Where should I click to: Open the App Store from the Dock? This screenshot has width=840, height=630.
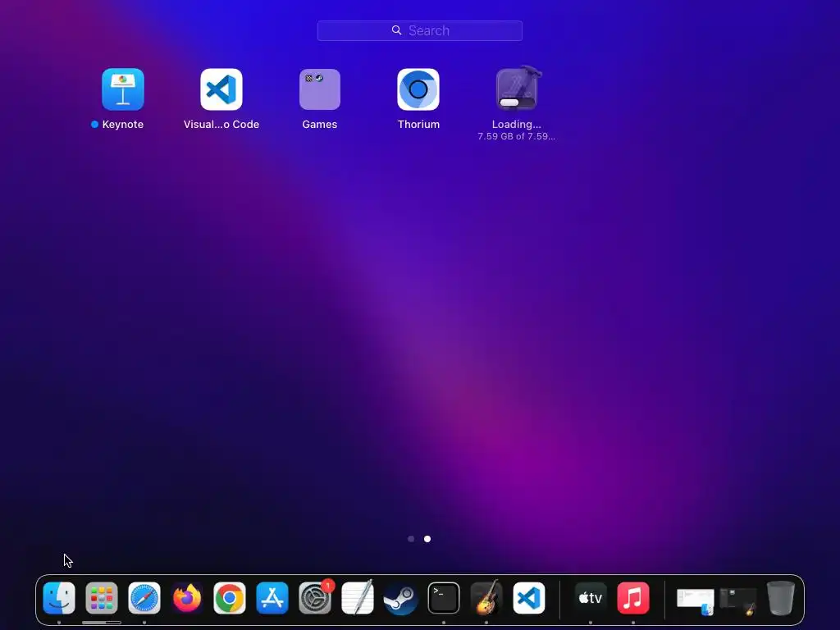tap(272, 598)
